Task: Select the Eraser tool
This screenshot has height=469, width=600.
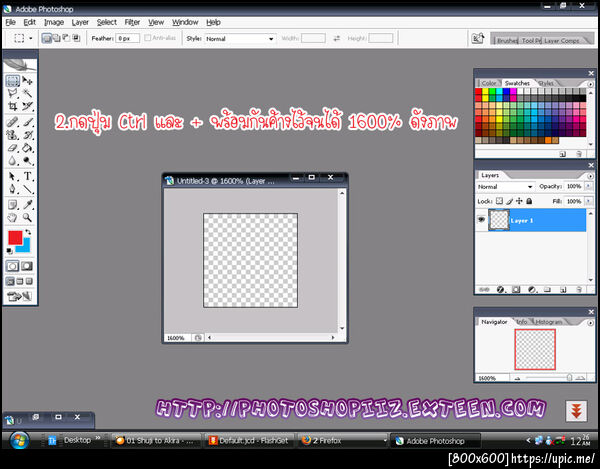Action: [13, 148]
